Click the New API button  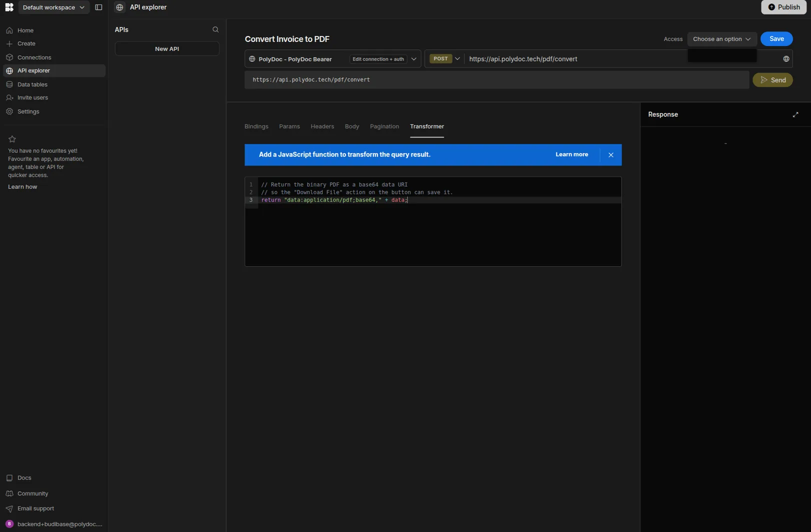166,49
